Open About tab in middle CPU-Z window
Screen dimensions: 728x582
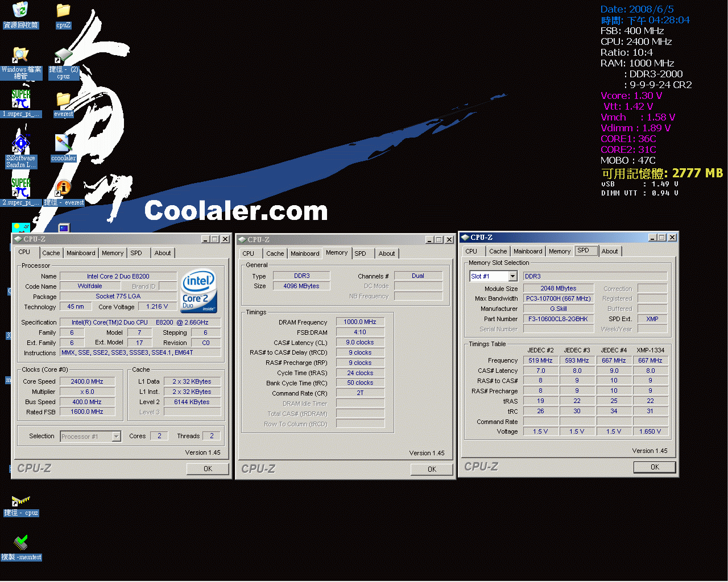387,254
